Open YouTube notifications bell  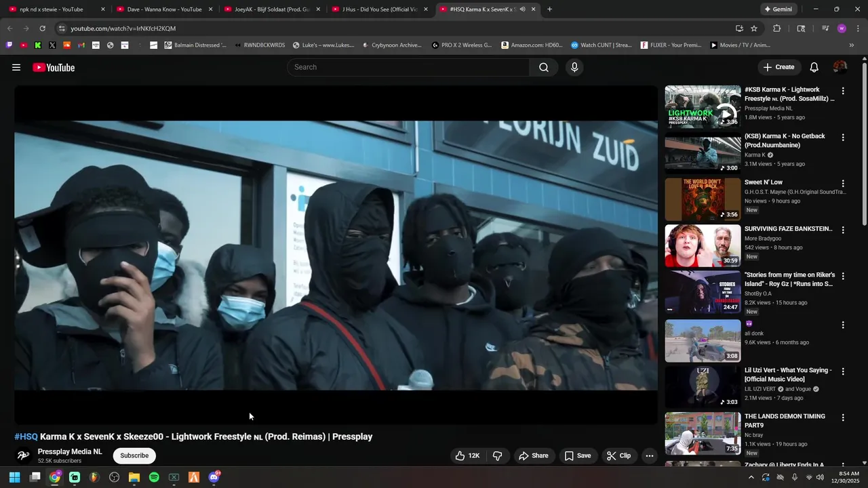coord(814,67)
